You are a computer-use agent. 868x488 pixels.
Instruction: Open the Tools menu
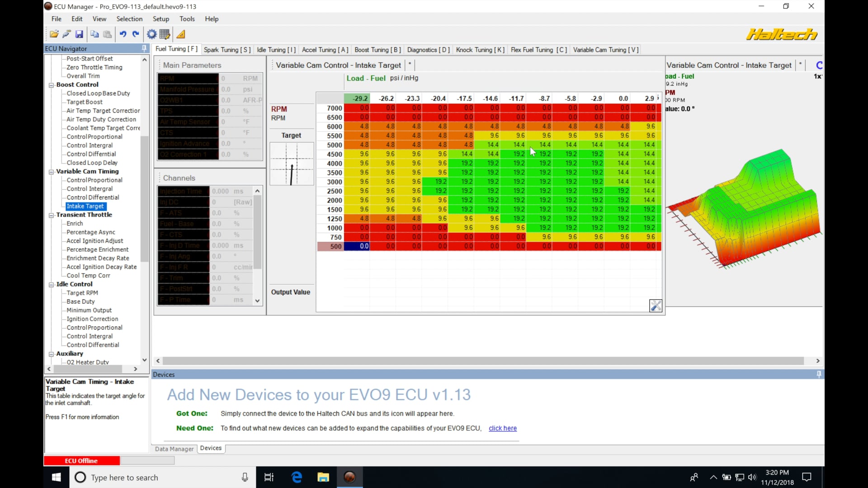point(187,19)
